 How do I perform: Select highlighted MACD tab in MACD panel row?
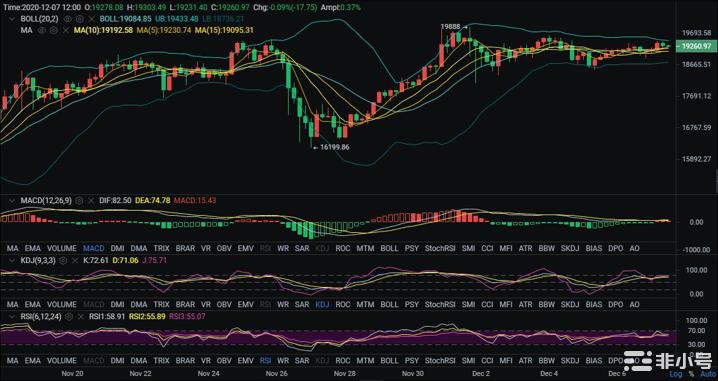pyautogui.click(x=93, y=249)
